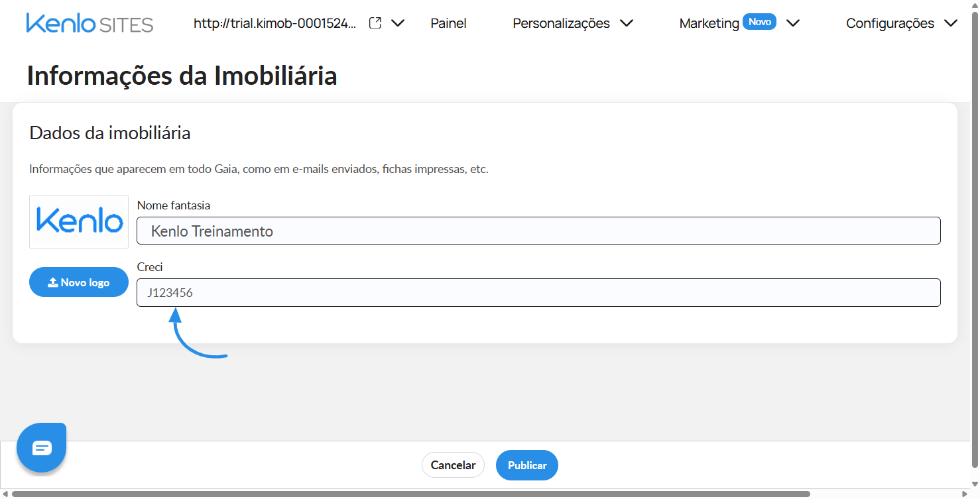This screenshot has height=499, width=980.
Task: Publish changes with Publicar button
Action: (527, 465)
